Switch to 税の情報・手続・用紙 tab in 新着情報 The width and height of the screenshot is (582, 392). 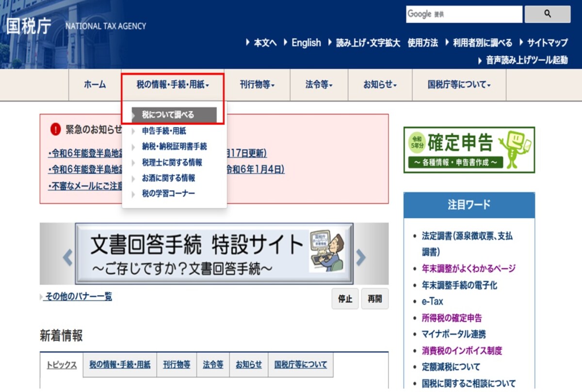[x=120, y=365]
